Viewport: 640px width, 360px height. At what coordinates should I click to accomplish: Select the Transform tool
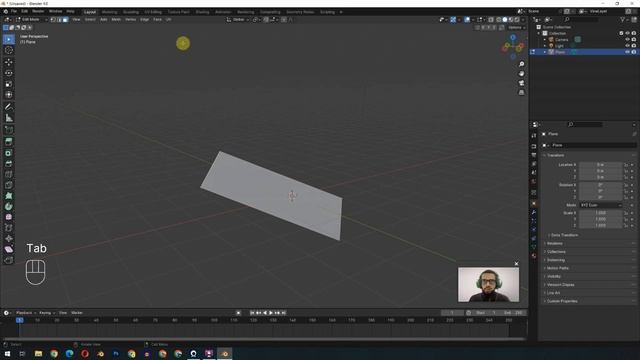pyautogui.click(x=9, y=95)
